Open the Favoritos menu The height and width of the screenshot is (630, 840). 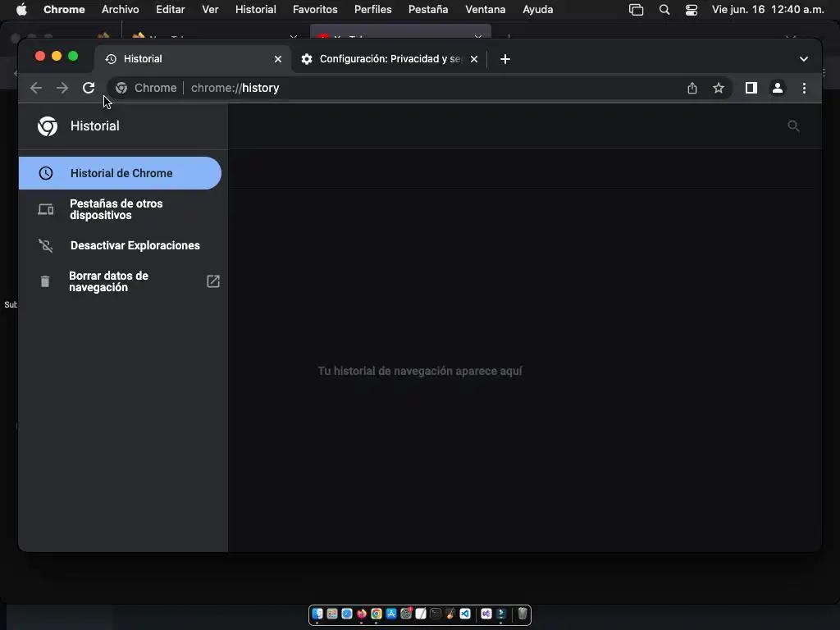tap(315, 10)
